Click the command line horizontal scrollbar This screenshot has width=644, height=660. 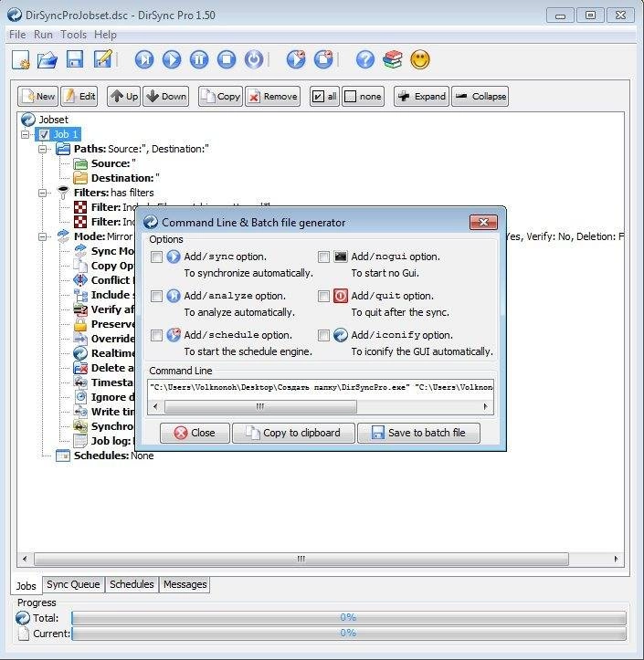321,406
